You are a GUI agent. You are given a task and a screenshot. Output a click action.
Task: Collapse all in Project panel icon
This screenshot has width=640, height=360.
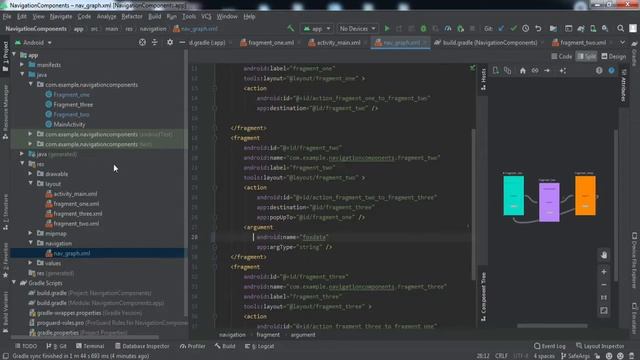point(155,42)
